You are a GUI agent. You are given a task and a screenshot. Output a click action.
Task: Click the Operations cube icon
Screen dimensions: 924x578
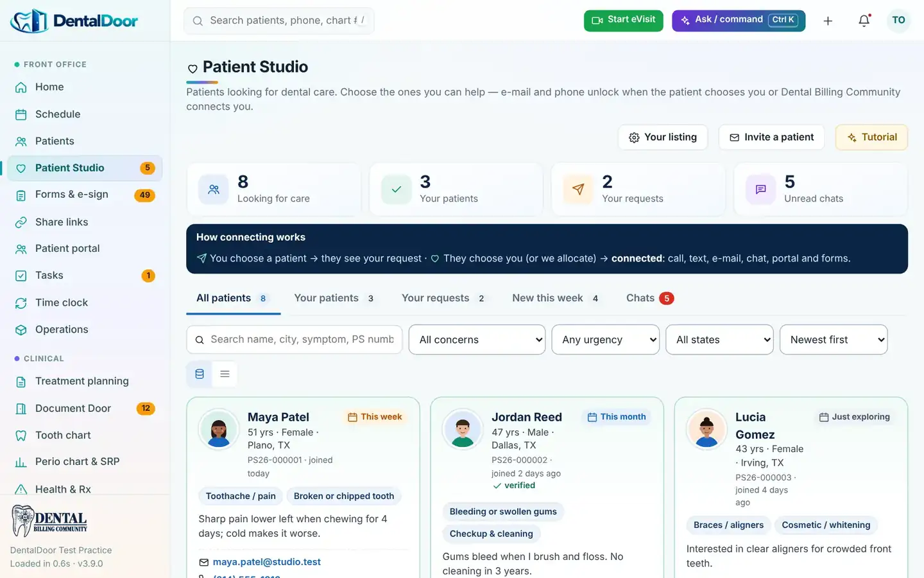click(21, 329)
